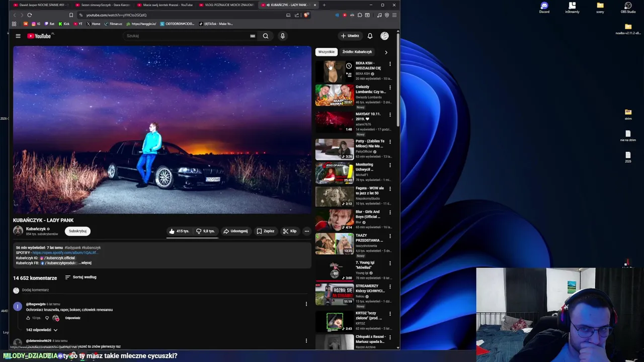Like the video with 415 tys. thumbs up
This screenshot has height=362, width=644.
[179, 231]
